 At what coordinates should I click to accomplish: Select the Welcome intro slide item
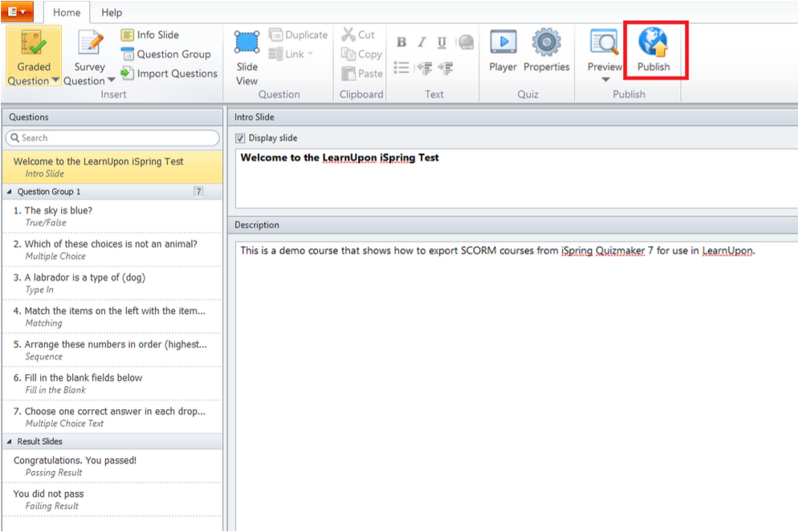pos(112,167)
